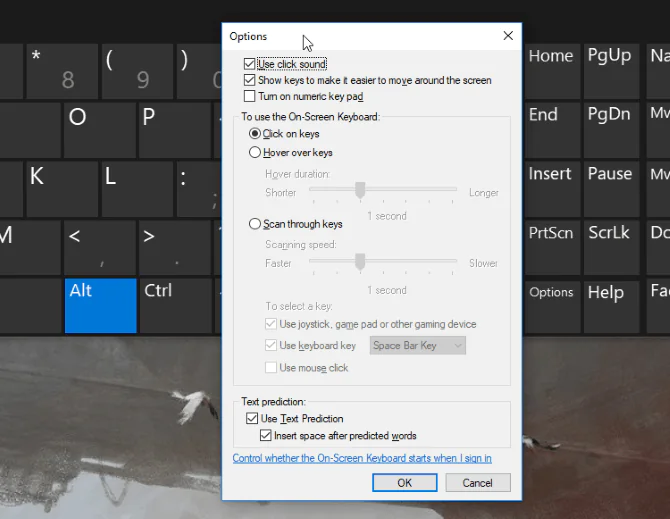Open the Space Bar Key dropdown
The height and width of the screenshot is (519, 670).
(x=417, y=346)
